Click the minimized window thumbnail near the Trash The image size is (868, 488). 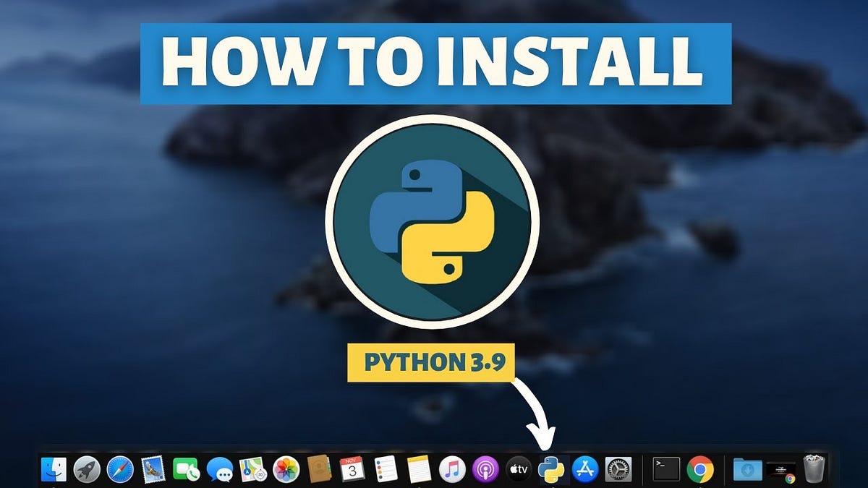pyautogui.click(x=778, y=471)
